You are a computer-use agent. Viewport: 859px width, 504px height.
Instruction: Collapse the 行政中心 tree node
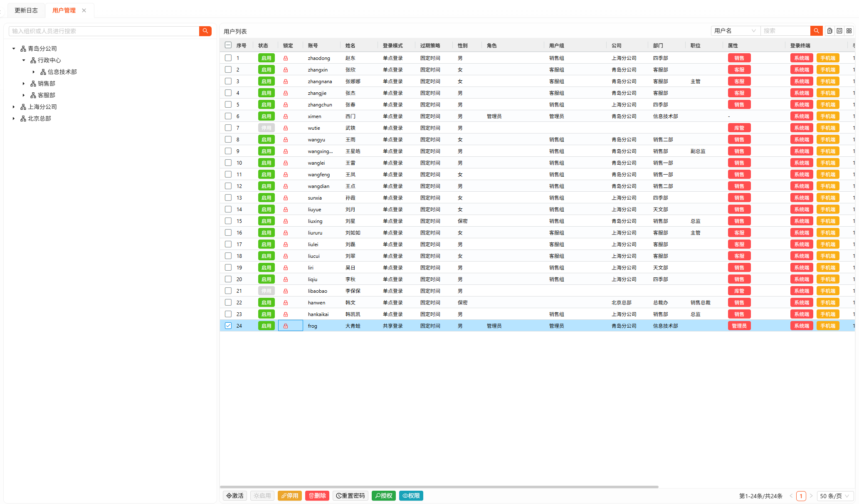(x=24, y=60)
